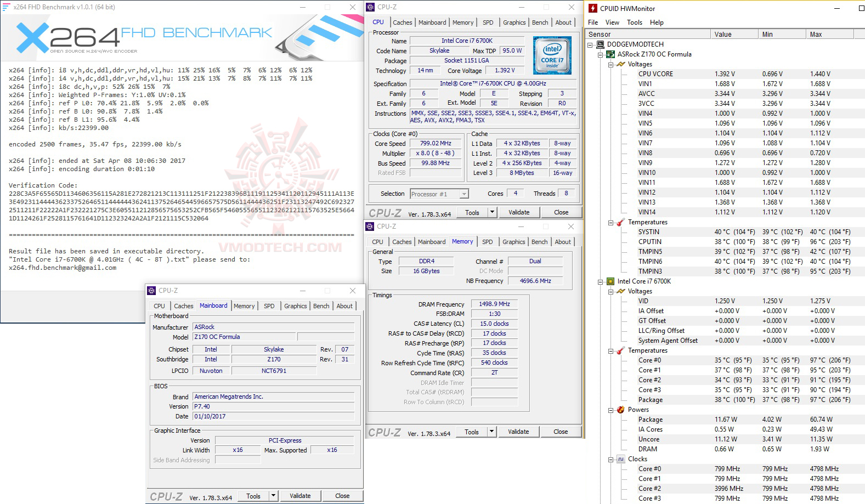Click the Intel Core i7 inside logo

(552, 55)
